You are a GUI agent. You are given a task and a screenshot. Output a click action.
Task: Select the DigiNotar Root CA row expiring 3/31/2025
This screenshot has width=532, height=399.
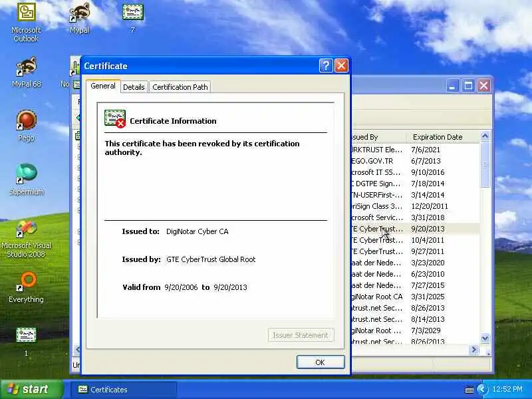coord(415,297)
